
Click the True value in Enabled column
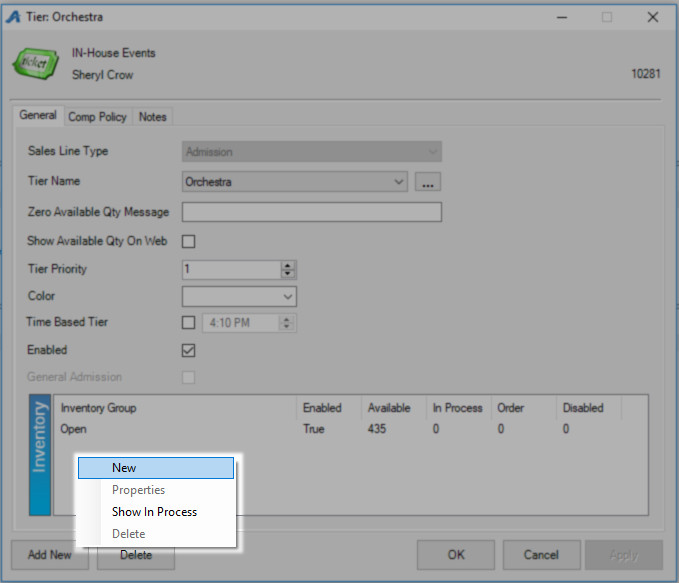click(x=314, y=429)
